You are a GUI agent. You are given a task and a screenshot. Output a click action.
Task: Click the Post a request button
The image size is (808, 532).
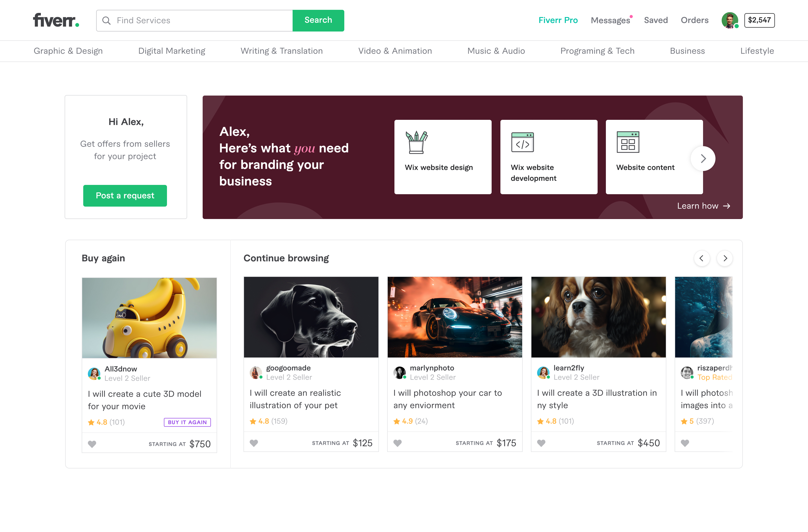(x=125, y=195)
